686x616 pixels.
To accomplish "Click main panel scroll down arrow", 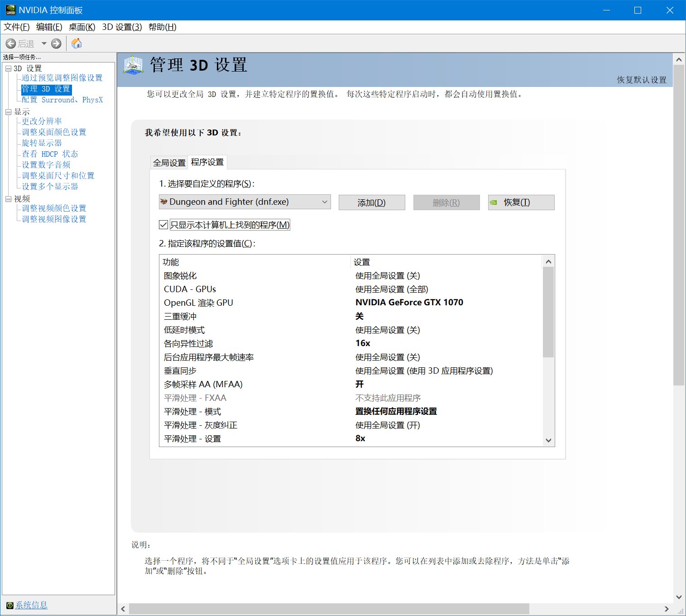I will coord(679,597).
